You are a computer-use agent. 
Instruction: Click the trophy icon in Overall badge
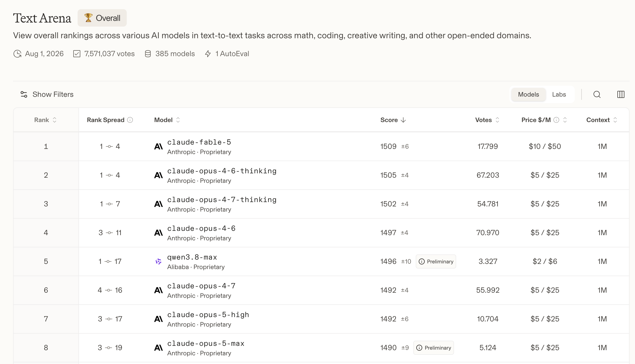tap(88, 18)
